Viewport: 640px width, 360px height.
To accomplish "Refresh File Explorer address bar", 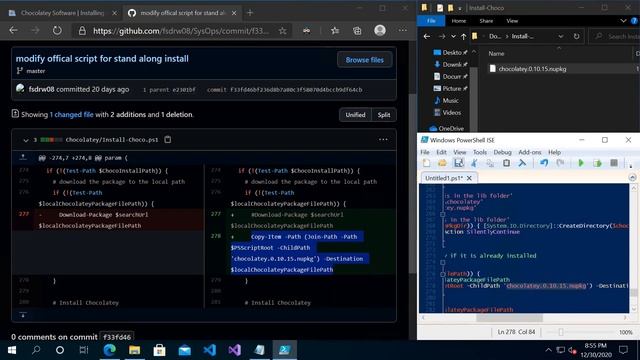I will [x=576, y=36].
